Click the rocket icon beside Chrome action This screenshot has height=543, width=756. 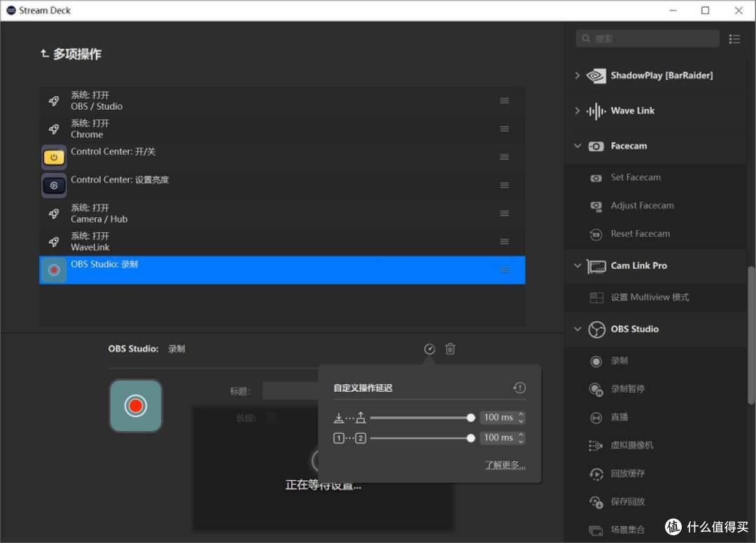53,129
